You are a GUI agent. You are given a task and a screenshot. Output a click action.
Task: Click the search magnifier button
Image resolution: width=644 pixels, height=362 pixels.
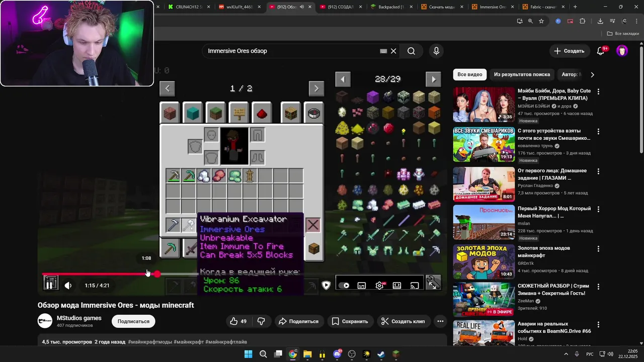[x=411, y=51]
